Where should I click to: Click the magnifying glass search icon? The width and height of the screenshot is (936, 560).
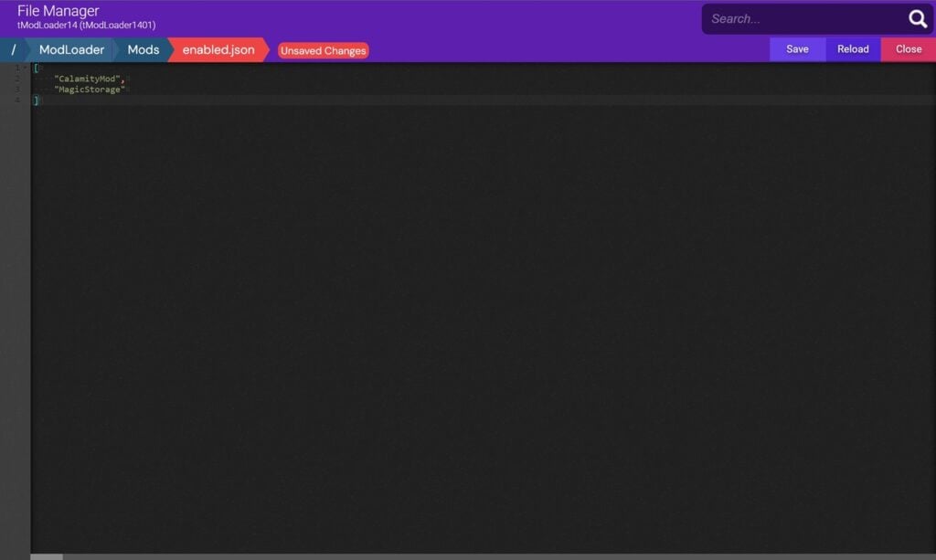click(x=918, y=19)
